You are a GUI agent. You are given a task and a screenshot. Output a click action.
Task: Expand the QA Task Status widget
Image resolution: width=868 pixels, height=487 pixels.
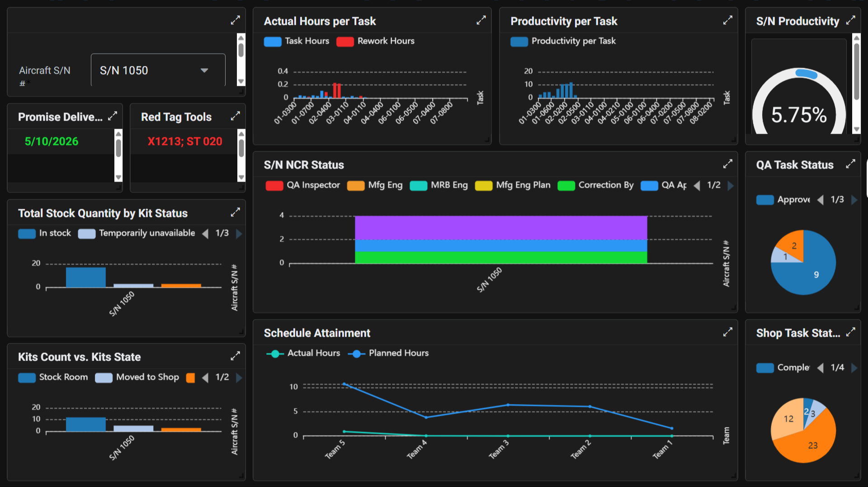point(850,164)
